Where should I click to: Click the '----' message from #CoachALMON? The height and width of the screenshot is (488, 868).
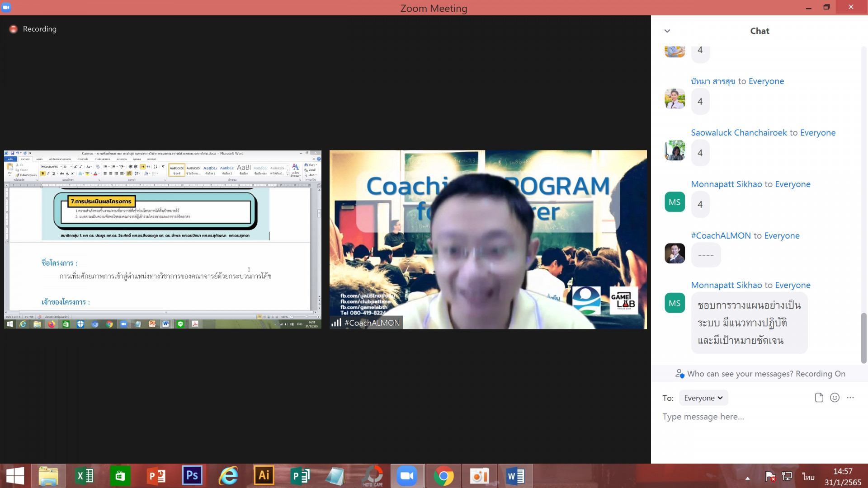(x=706, y=255)
